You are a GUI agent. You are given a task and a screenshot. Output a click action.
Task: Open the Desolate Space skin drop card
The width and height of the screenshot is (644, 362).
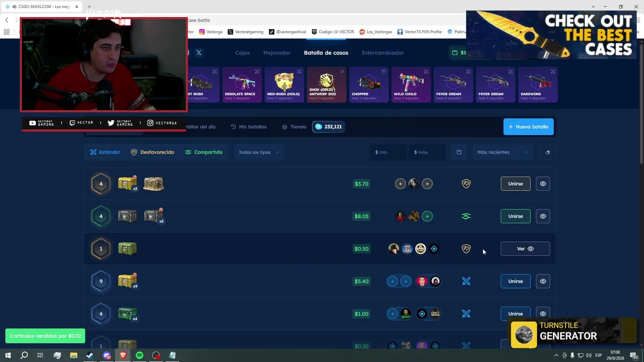pyautogui.click(x=242, y=84)
